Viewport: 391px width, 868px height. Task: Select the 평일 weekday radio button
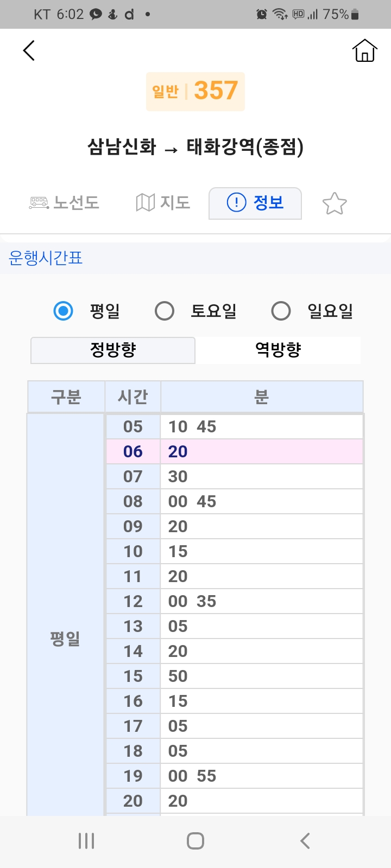click(x=64, y=311)
